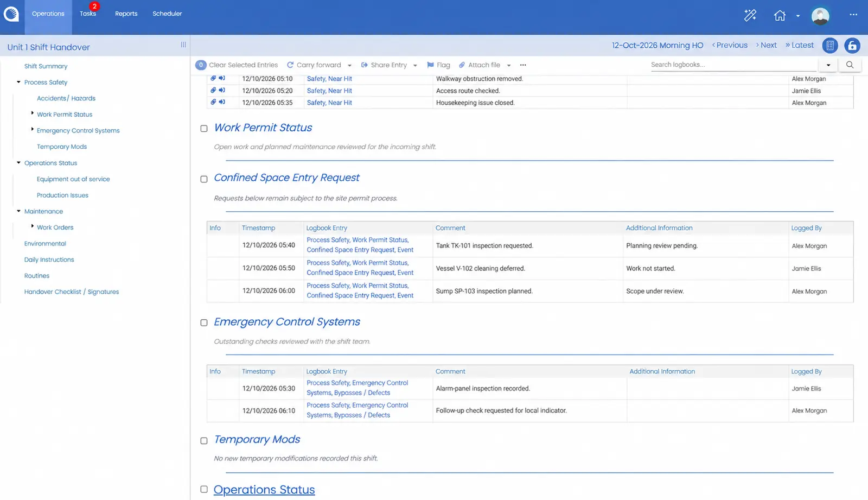Click the application logo in the header
868x500 pixels.
coord(11,14)
